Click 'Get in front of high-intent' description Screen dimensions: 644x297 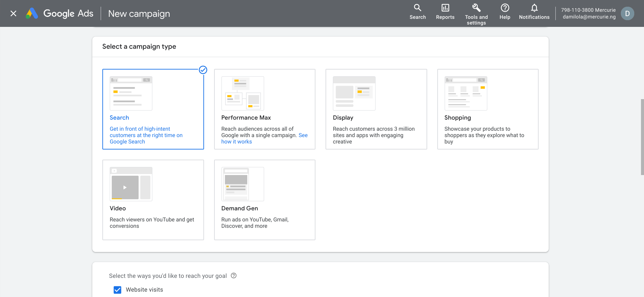(146, 135)
